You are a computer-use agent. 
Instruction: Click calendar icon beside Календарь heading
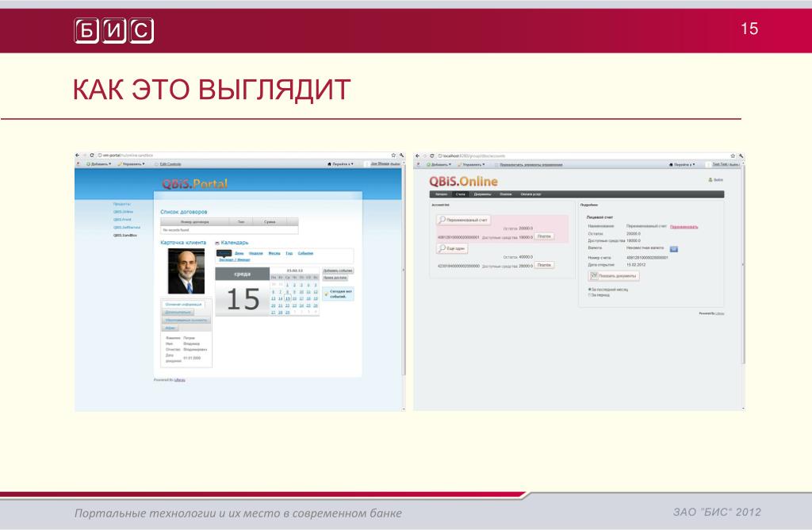(217, 243)
